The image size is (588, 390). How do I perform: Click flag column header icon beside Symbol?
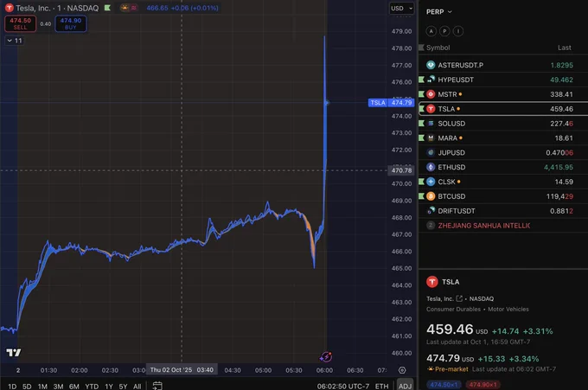coord(421,48)
